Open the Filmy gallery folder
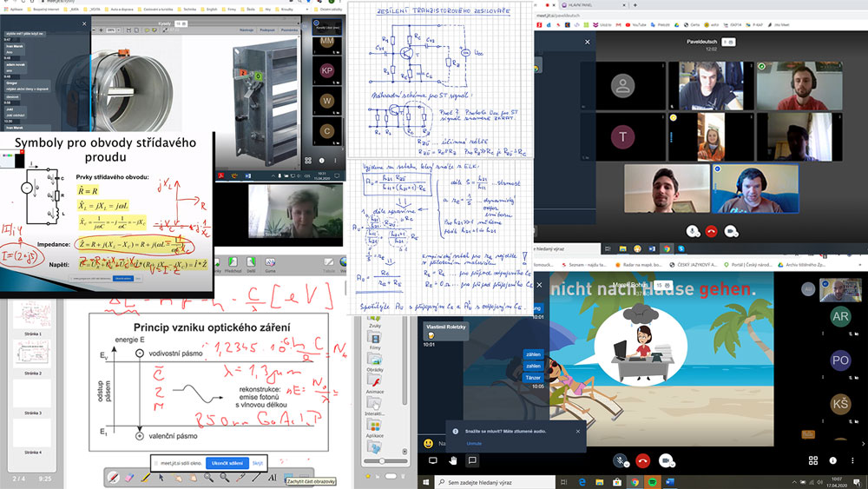Screen dimensions: 868x489 (x=375, y=341)
